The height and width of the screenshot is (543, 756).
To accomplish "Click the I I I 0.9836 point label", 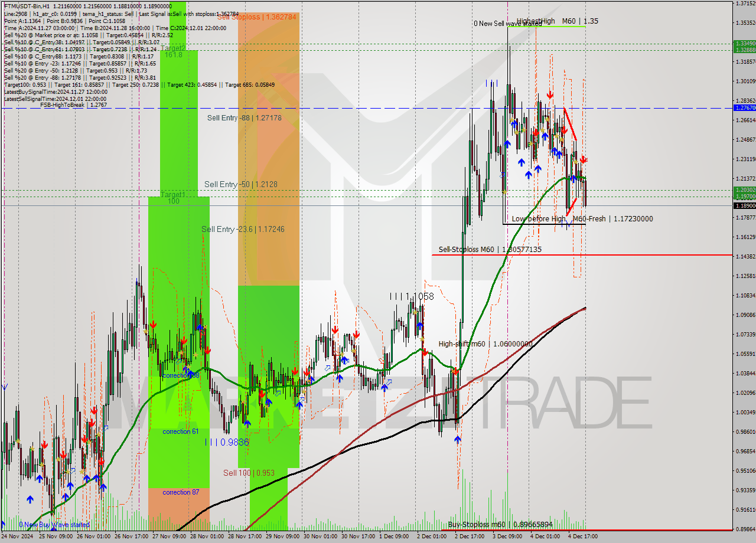I will (x=227, y=441).
